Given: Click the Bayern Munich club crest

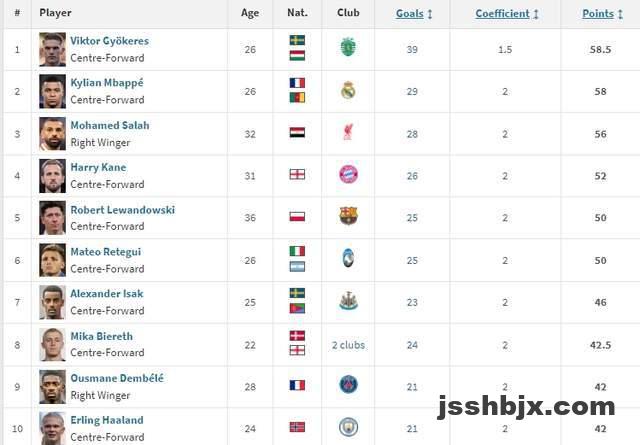Looking at the screenshot, I should 349,175.
